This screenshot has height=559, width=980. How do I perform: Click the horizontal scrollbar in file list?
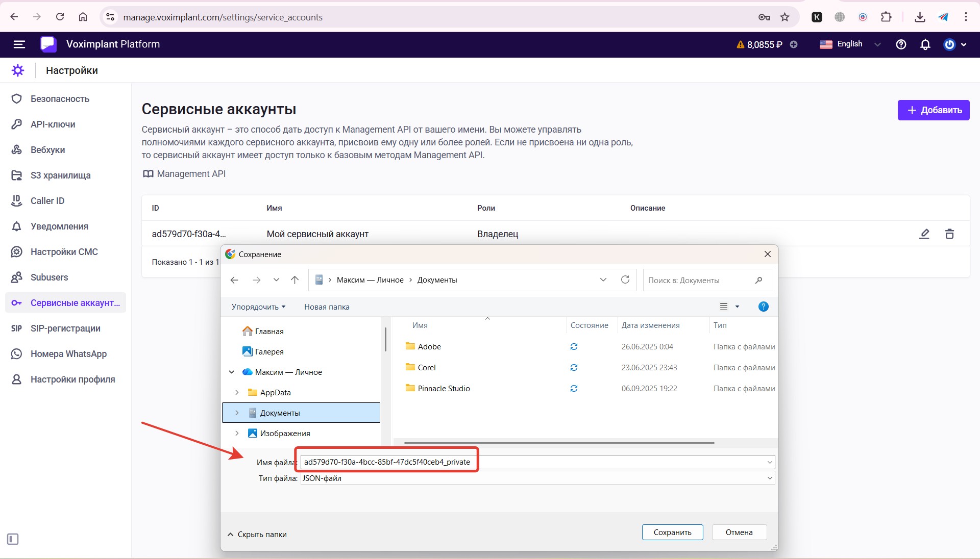(558, 443)
